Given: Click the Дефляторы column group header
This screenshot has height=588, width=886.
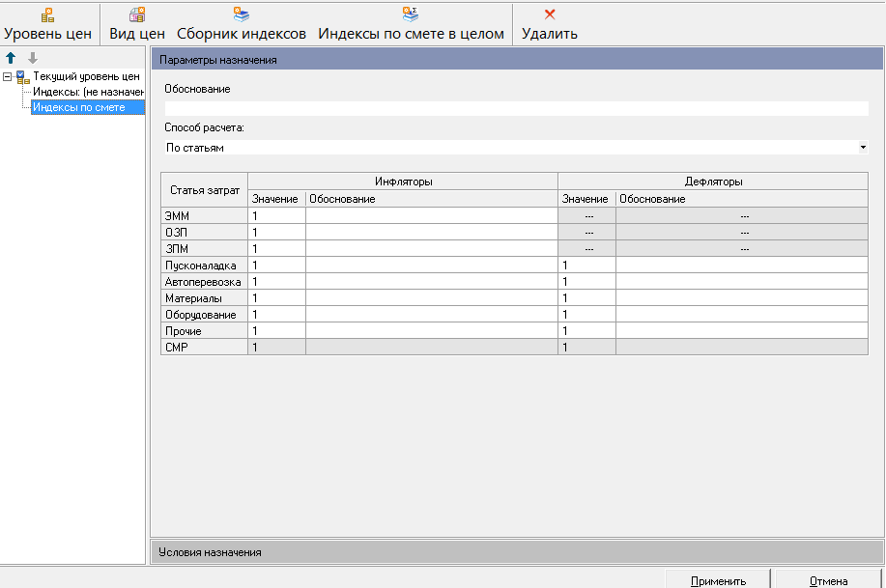Looking at the screenshot, I should coord(713,182).
